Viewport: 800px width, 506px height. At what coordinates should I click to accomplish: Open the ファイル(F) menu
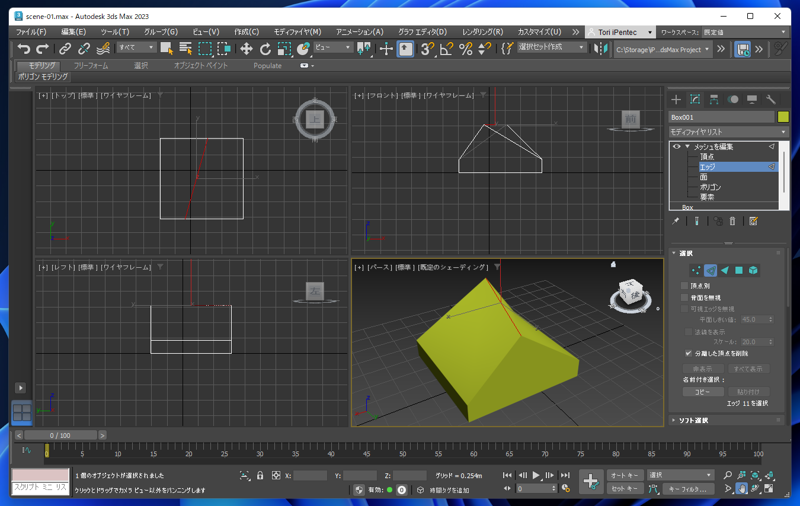(31, 32)
